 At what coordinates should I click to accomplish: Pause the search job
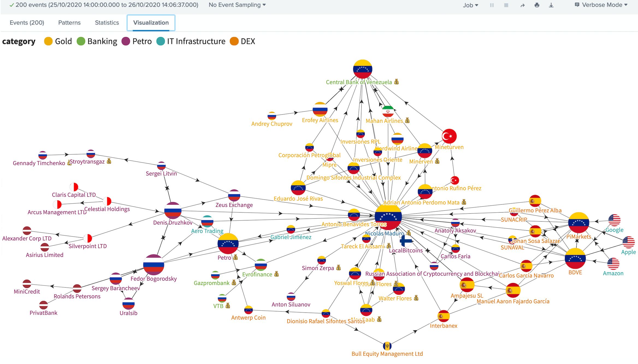492,5
